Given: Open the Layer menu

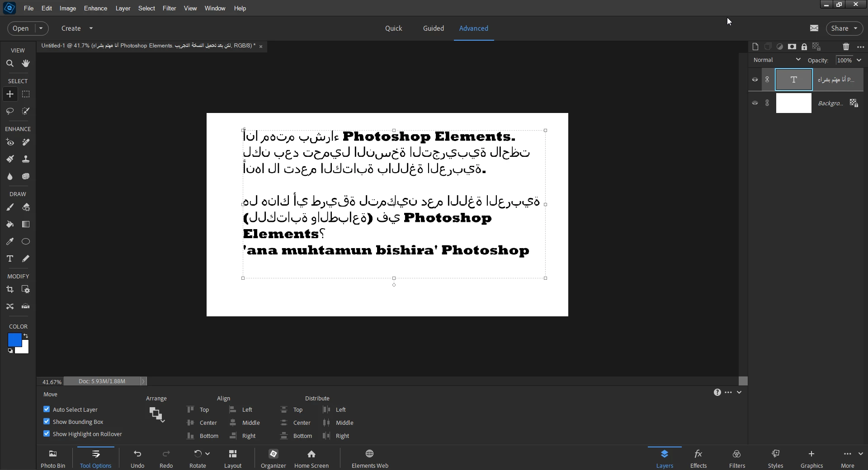Looking at the screenshot, I should click(123, 8).
